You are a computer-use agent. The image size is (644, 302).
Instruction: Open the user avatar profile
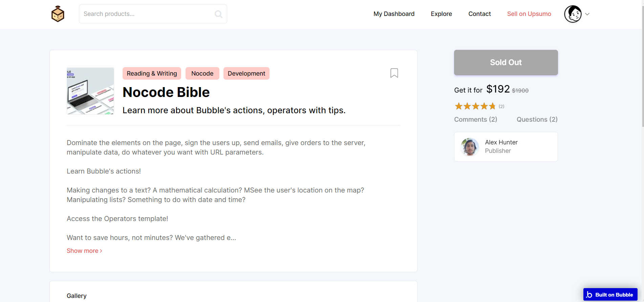(x=573, y=14)
